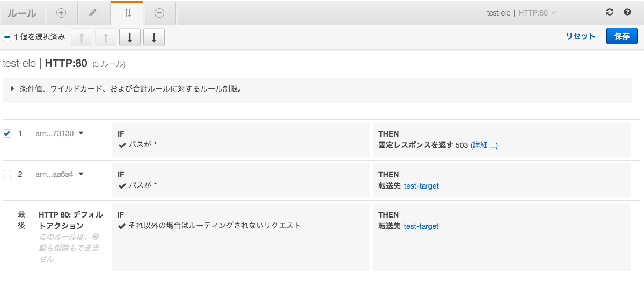The image size is (644, 284).
Task: Select the reorder rules arrows tab
Action: 127,13
